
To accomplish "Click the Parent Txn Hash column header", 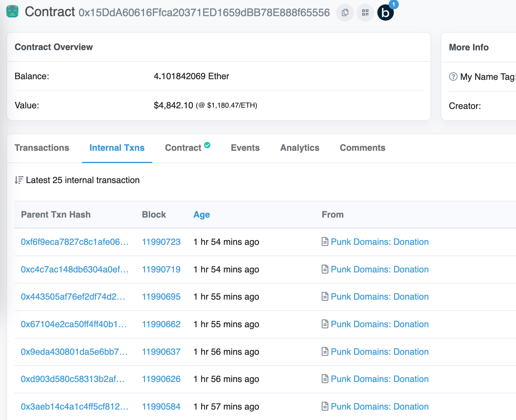I will coord(56,215).
